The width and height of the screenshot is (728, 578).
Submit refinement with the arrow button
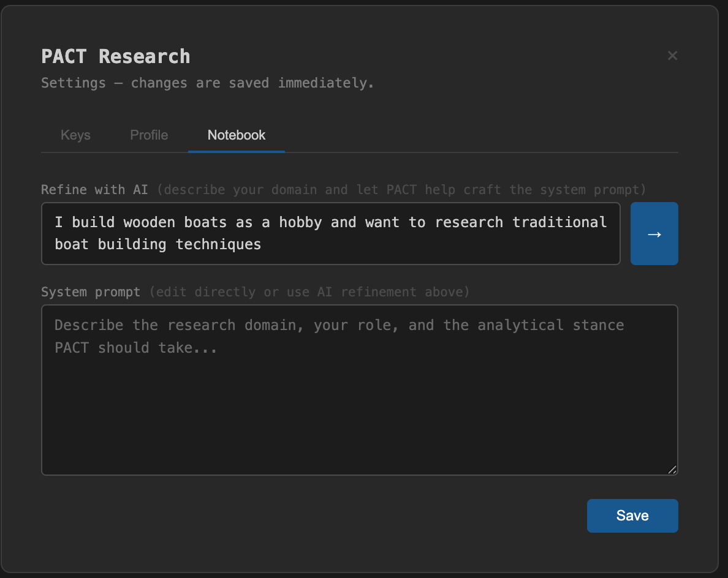click(x=654, y=233)
